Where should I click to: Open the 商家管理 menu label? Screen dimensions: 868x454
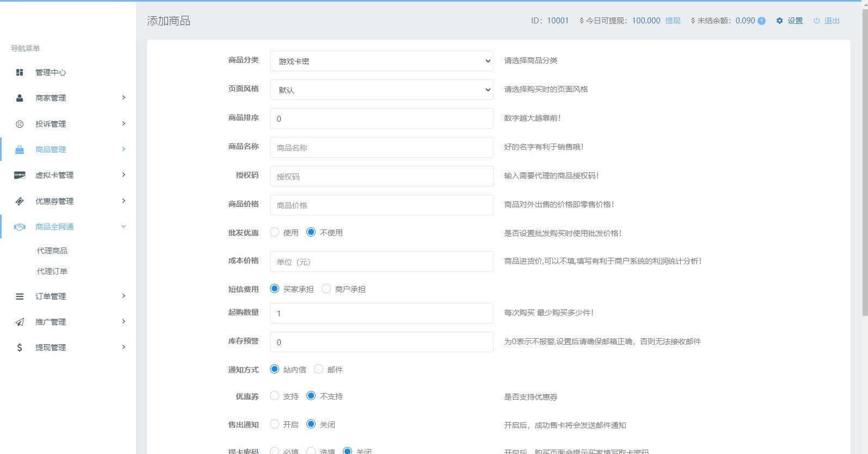point(51,98)
